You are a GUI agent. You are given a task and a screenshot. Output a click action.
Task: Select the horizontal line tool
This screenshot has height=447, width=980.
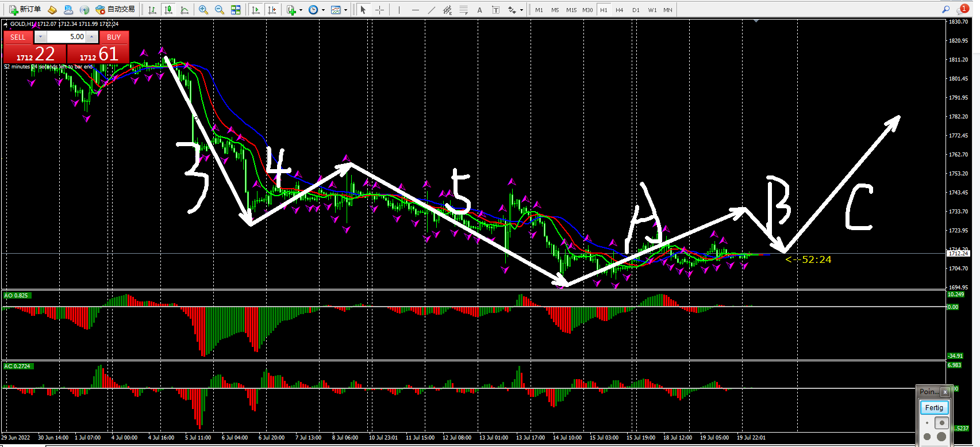(x=415, y=10)
